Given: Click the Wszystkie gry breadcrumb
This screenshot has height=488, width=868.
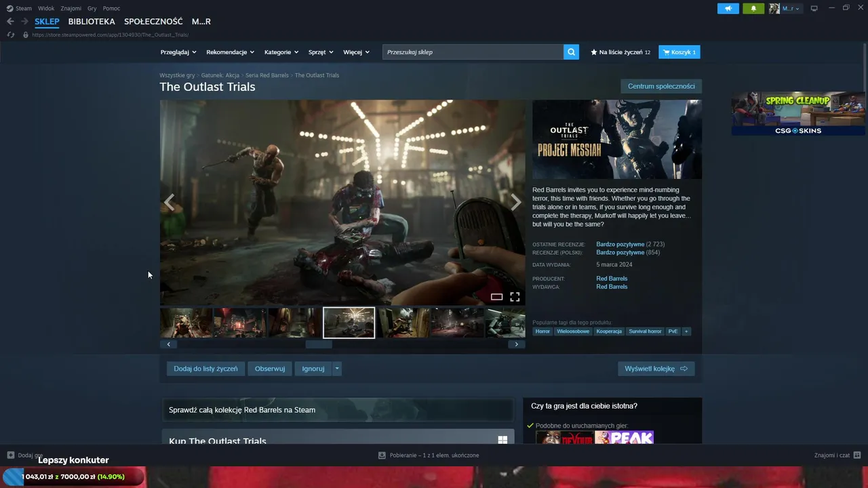Looking at the screenshot, I should coord(177,75).
